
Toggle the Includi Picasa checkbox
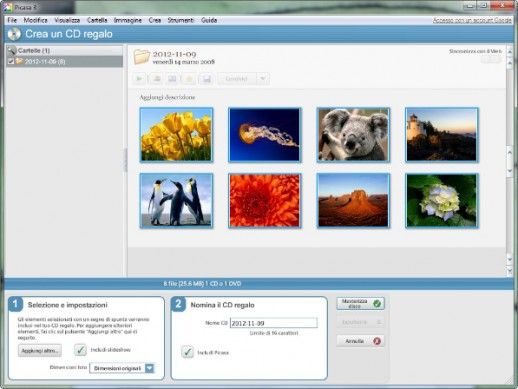188,352
